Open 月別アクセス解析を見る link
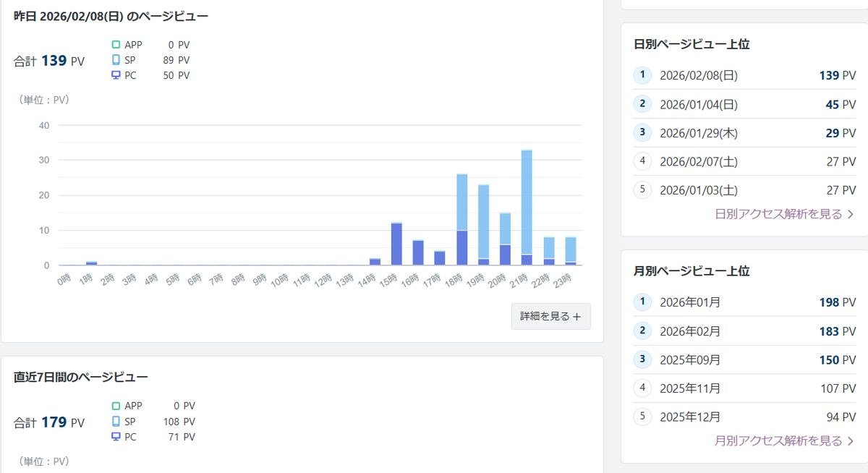Viewport: 868px width, 473px height. (784, 440)
